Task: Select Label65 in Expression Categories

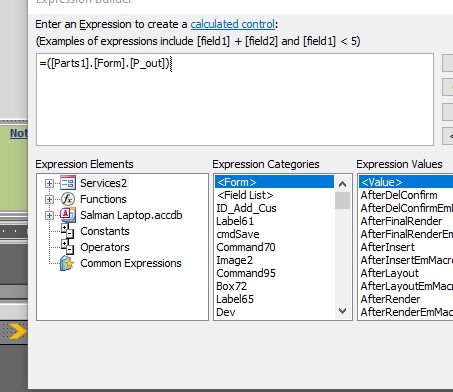Action: click(x=274, y=299)
